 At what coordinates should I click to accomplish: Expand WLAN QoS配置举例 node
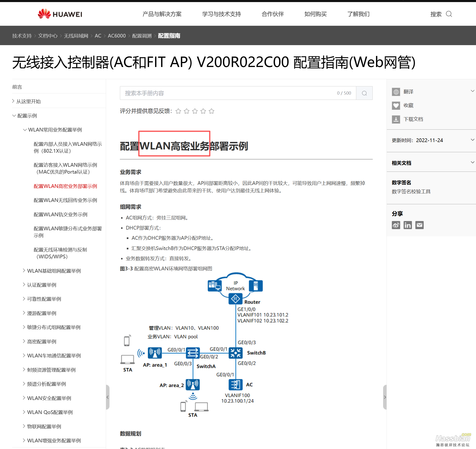(24, 412)
